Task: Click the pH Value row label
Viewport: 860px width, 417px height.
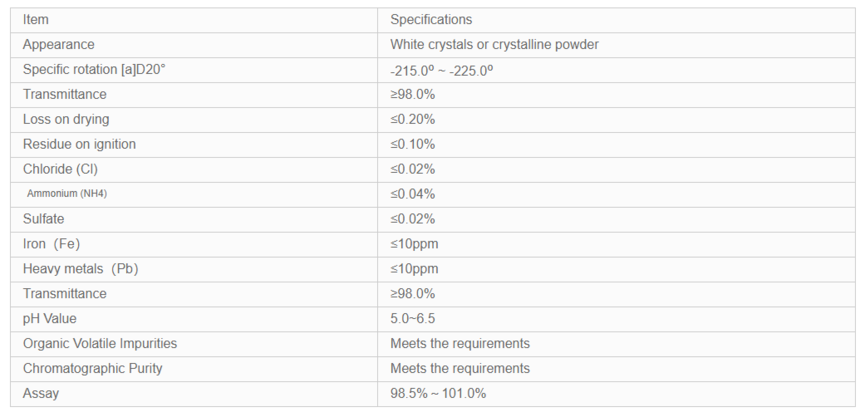Action: click(x=49, y=319)
